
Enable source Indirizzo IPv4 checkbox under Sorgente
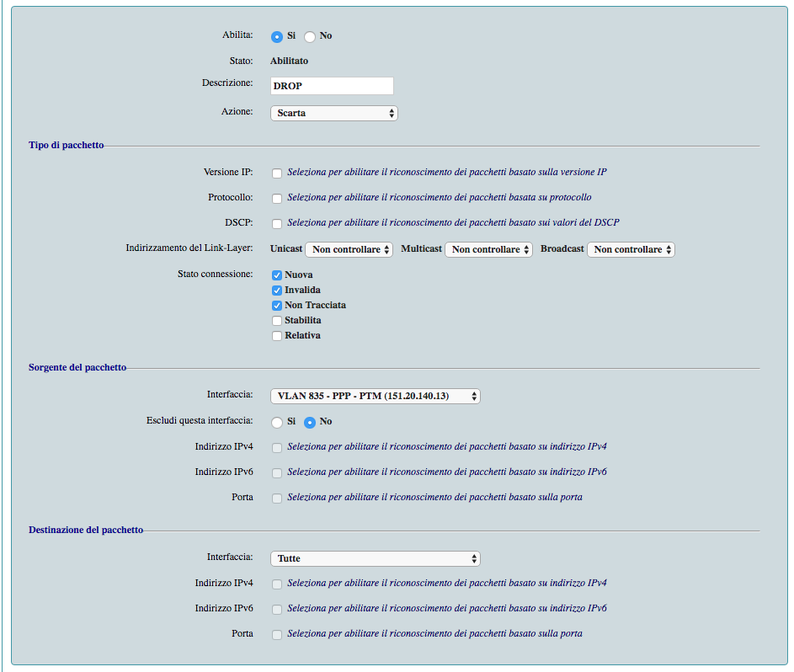[x=276, y=448]
